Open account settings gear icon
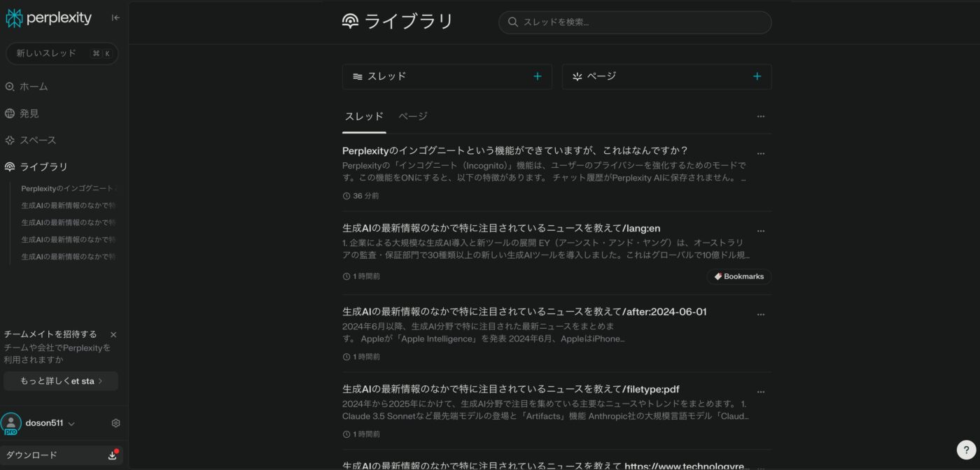980x470 pixels. point(116,423)
